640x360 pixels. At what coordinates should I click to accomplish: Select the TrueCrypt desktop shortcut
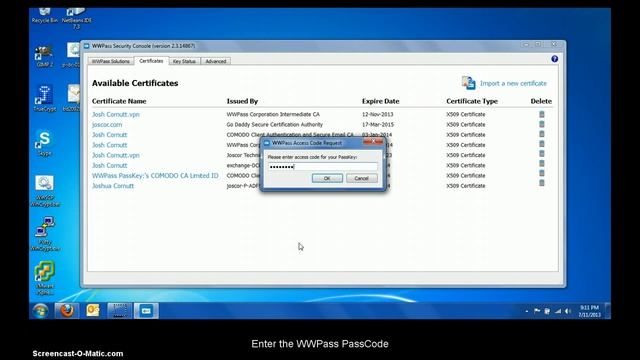click(x=44, y=98)
